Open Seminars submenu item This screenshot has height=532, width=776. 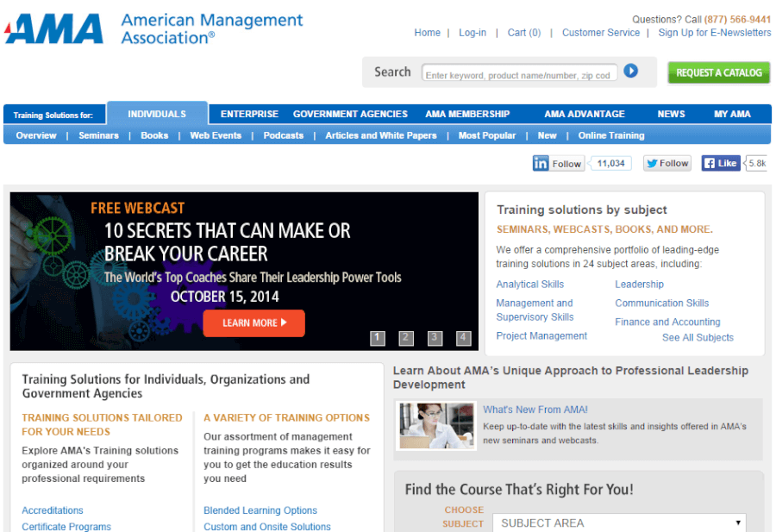pyautogui.click(x=98, y=135)
